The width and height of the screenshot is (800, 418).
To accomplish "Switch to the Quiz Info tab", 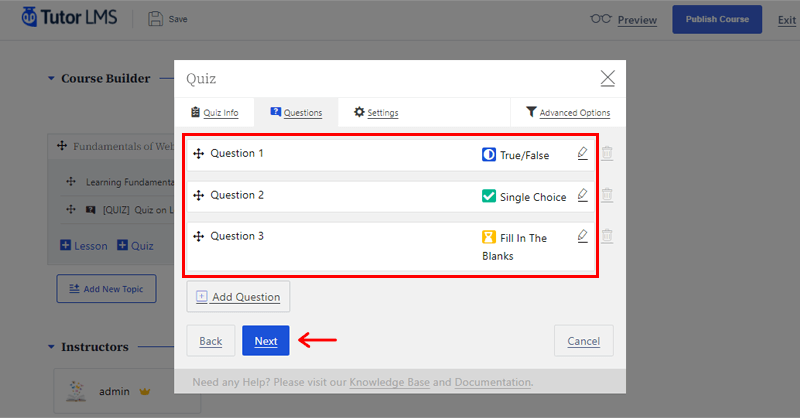I will pyautogui.click(x=214, y=112).
